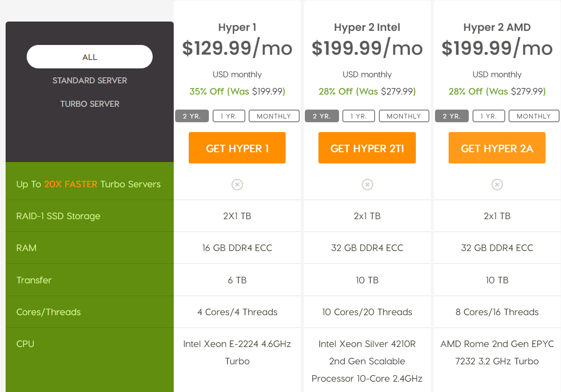Set Hyper 2 AMD to Monthly billing
This screenshot has height=392, width=561.
(534, 116)
